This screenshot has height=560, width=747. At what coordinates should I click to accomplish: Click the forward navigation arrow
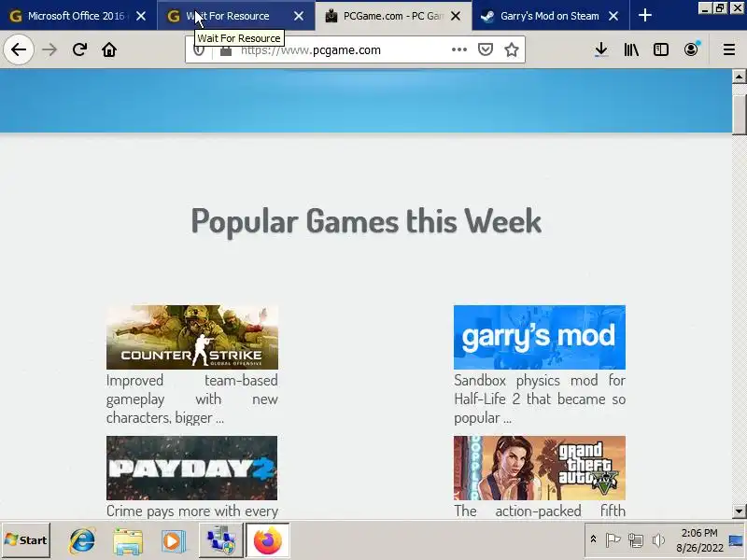[49, 49]
